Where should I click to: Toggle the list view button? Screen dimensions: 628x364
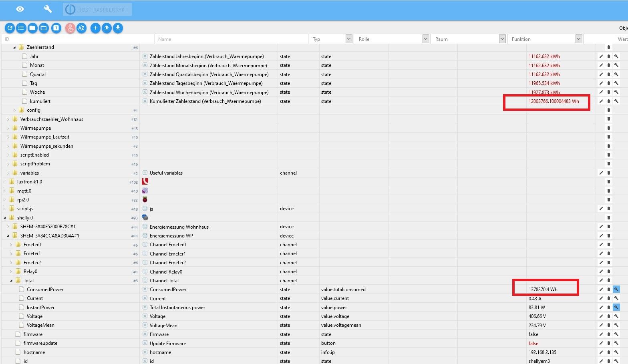click(21, 28)
